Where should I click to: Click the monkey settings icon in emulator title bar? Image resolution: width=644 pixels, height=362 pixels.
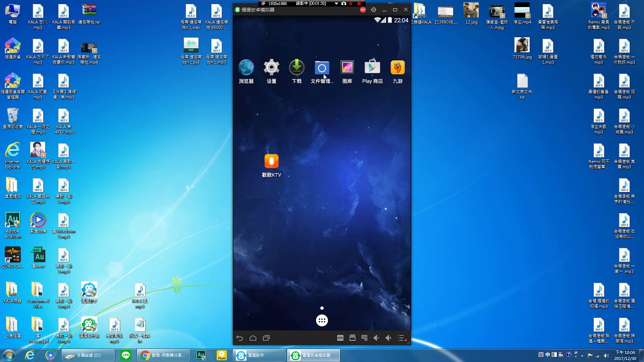pyautogui.click(x=373, y=10)
